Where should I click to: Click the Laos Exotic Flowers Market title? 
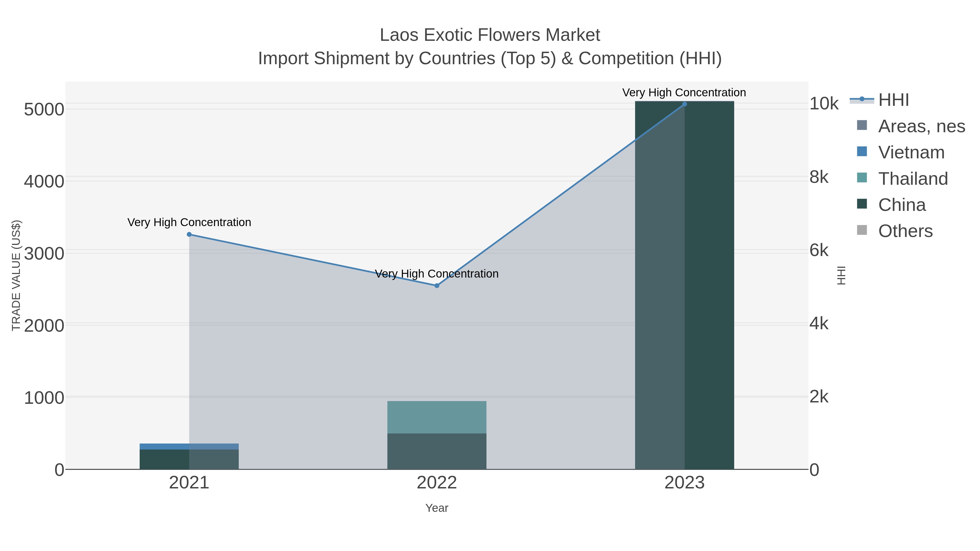coord(490,35)
